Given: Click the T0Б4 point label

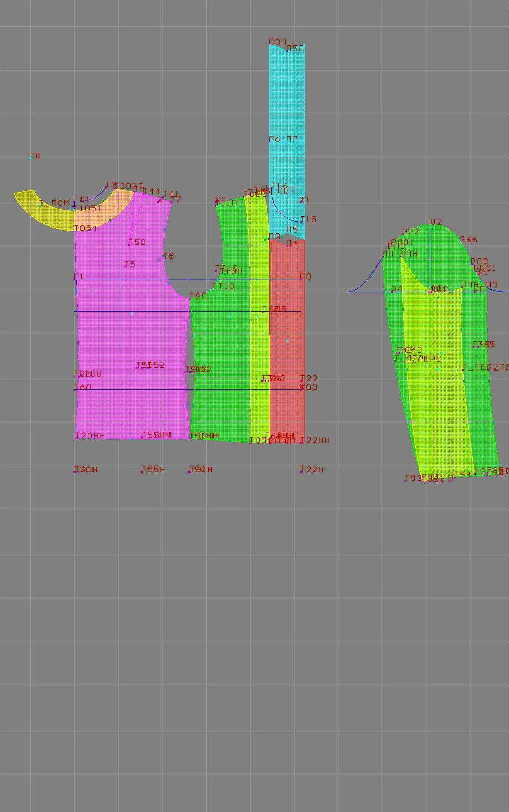Looking at the screenshot, I should click(x=85, y=228).
